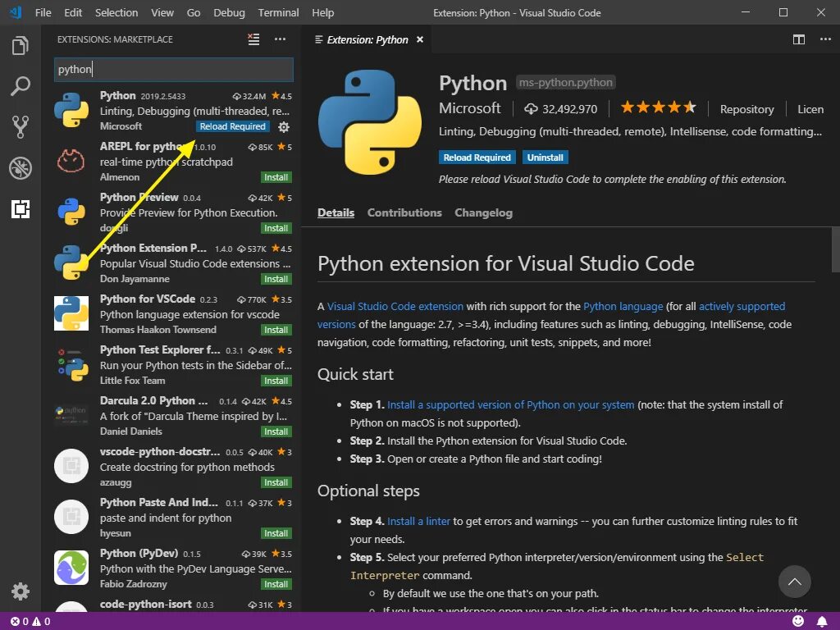Image resolution: width=840 pixels, height=630 pixels.
Task: Click the VS Code logo icon
Action: click(x=16, y=12)
